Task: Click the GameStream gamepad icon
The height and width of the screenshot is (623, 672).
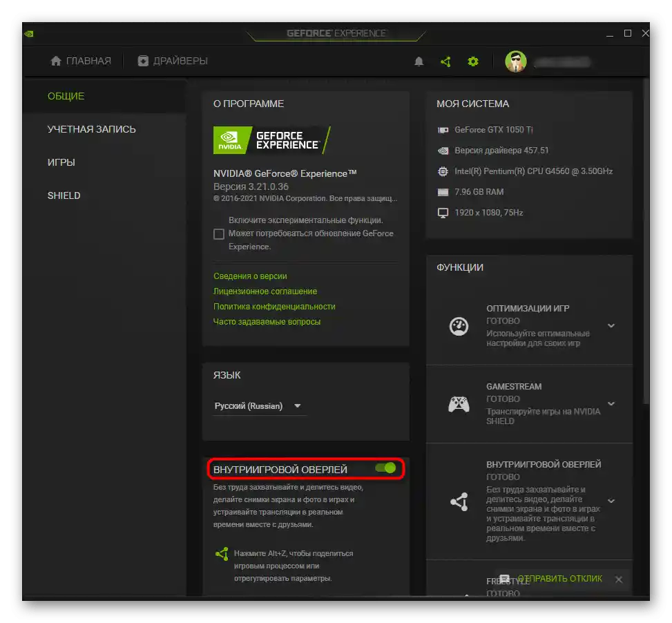Action: coord(459,404)
